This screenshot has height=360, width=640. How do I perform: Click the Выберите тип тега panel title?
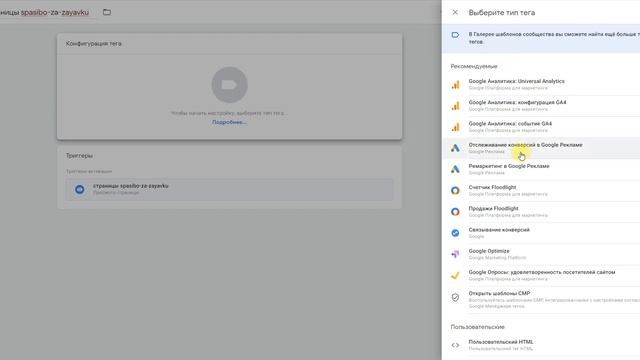coord(502,13)
